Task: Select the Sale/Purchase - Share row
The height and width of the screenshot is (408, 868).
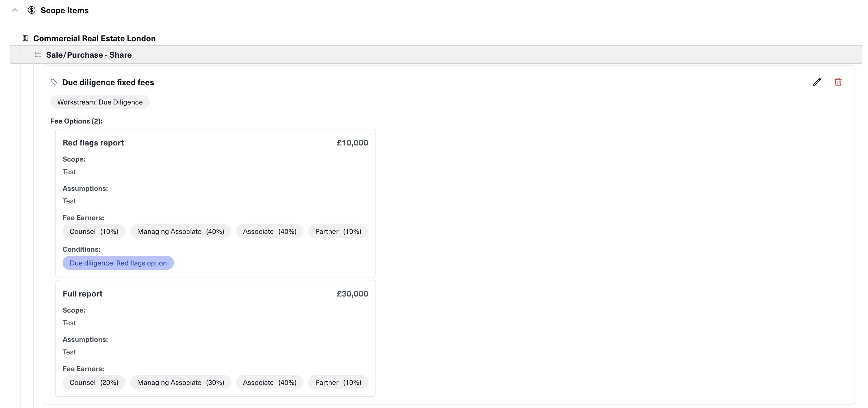Action: tap(89, 55)
